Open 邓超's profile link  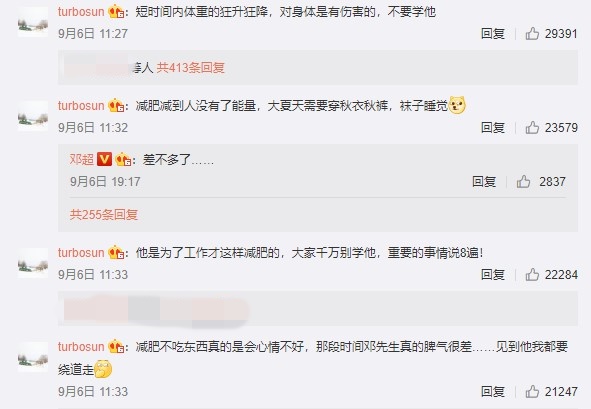tap(81, 159)
